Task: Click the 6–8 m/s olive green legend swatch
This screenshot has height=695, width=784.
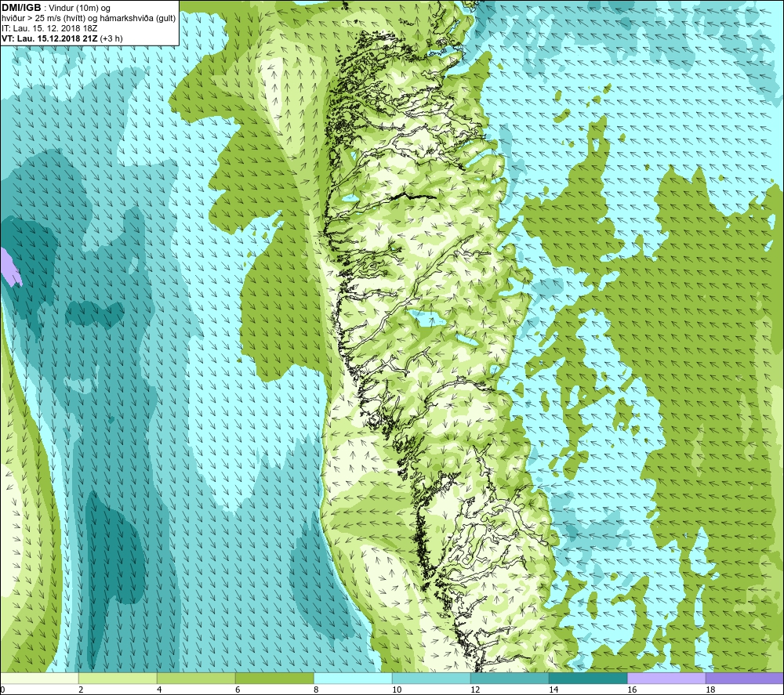Action: tap(274, 678)
